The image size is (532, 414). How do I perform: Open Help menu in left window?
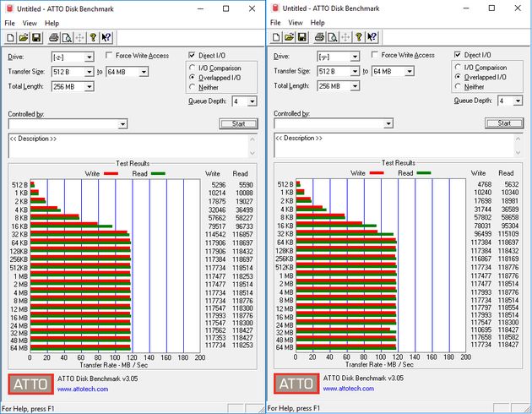point(52,23)
